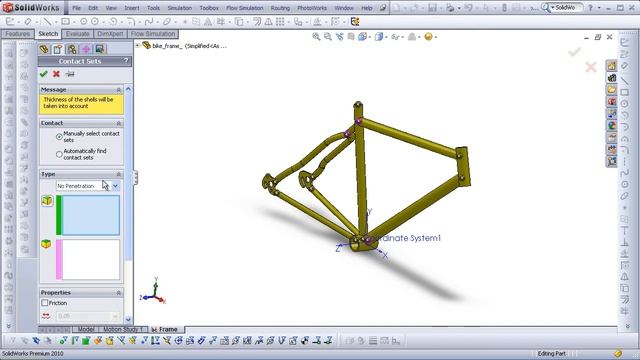Click Zoom to Area magnifier icon
This screenshot has width=640, height=360.
coord(328,37)
